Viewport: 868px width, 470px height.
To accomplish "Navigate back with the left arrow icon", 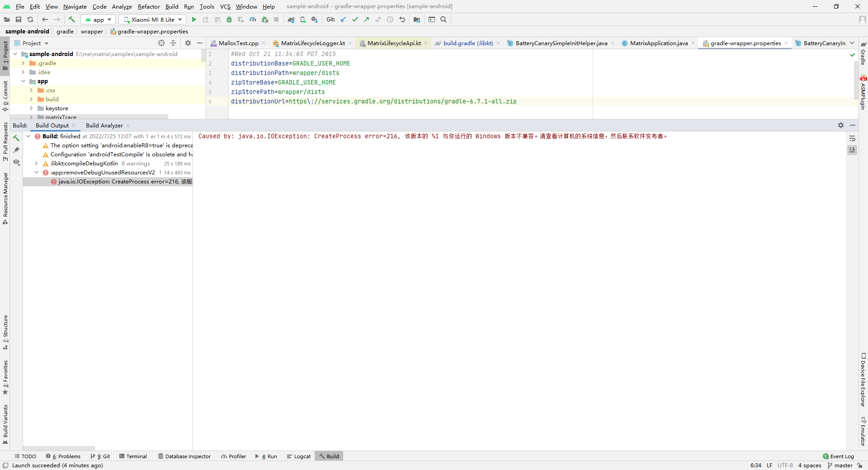I will point(45,19).
